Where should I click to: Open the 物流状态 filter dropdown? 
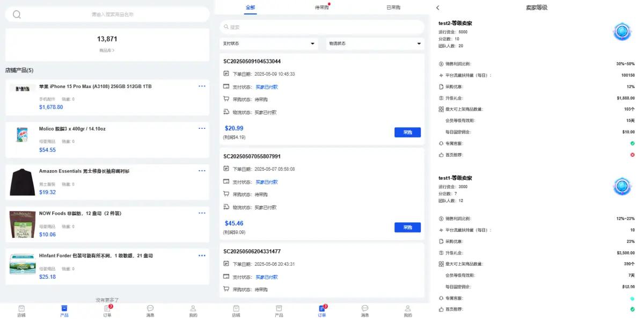pyautogui.click(x=375, y=44)
